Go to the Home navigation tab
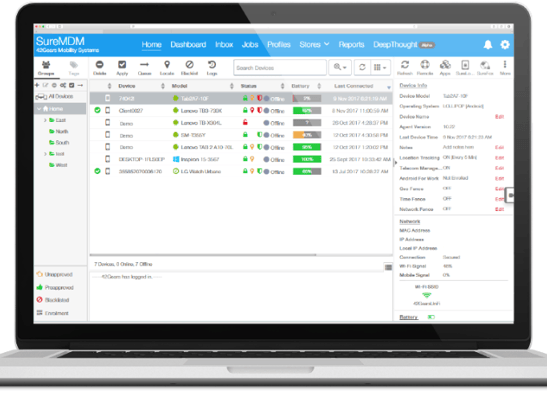 (151, 45)
